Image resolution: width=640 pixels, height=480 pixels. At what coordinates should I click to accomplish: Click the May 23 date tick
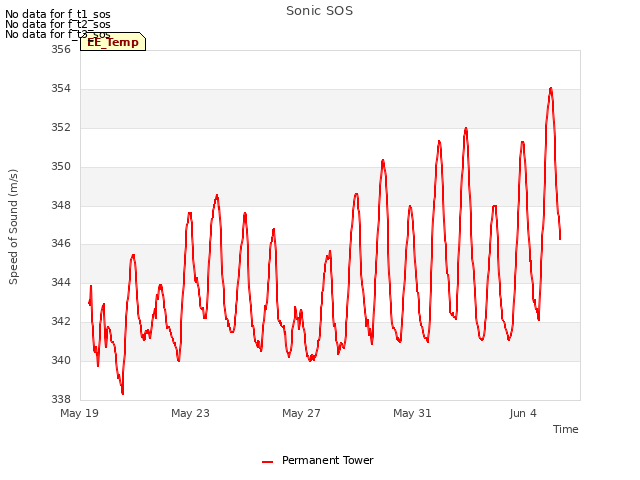click(190, 413)
